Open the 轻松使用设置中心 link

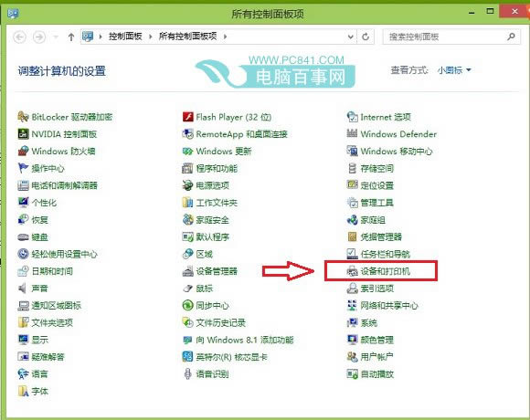[x=64, y=254]
